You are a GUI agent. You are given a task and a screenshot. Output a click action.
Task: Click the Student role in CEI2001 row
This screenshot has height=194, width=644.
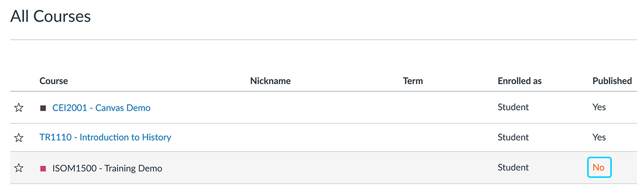513,107
